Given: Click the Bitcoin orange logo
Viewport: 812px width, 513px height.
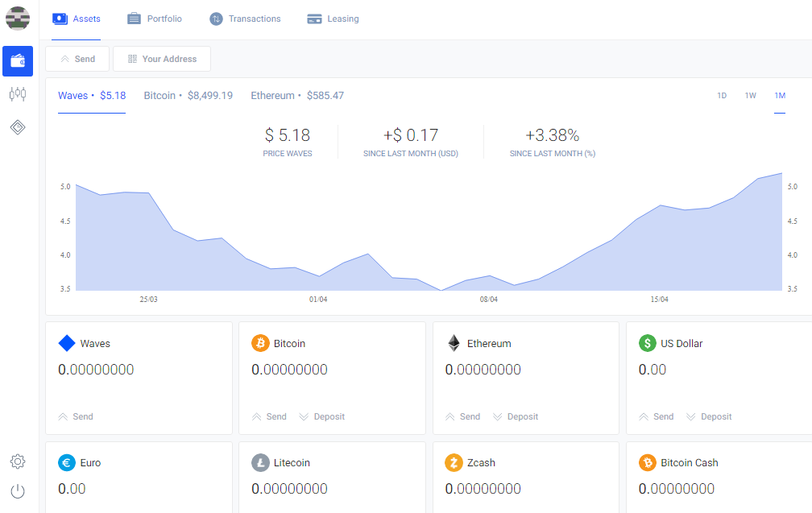Looking at the screenshot, I should point(260,343).
